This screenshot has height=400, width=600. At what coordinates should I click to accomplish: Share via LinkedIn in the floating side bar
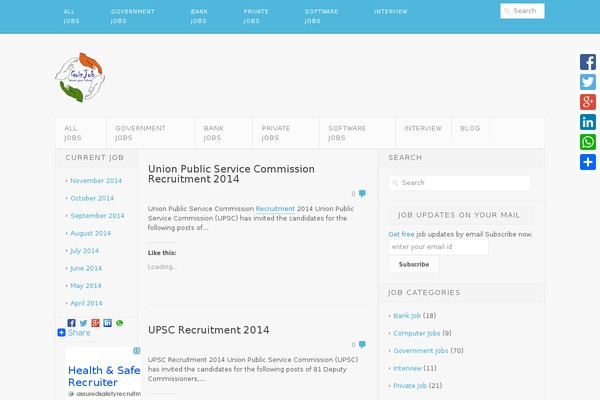pyautogui.click(x=588, y=122)
